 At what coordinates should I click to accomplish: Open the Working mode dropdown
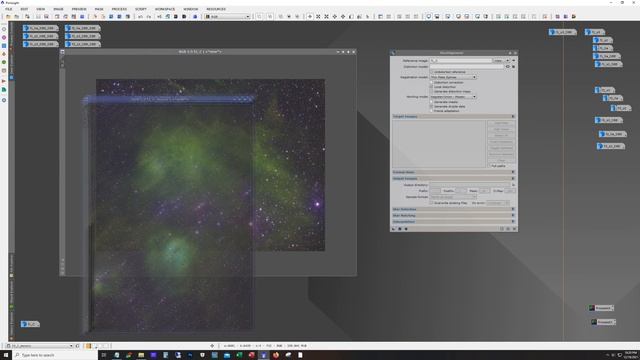[453, 97]
